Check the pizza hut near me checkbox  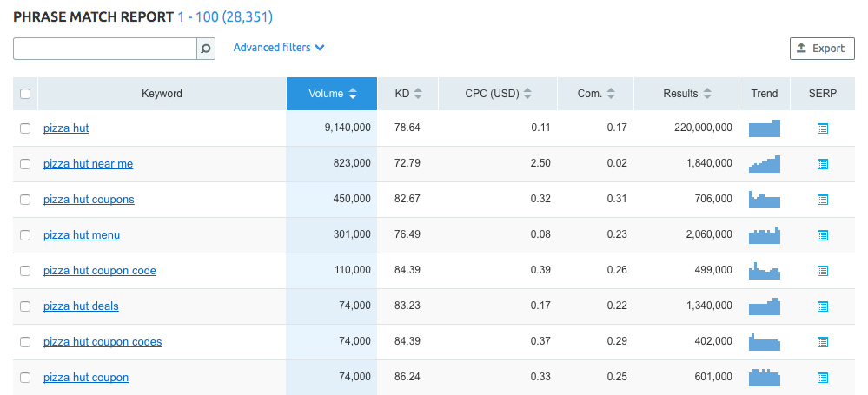click(x=25, y=164)
